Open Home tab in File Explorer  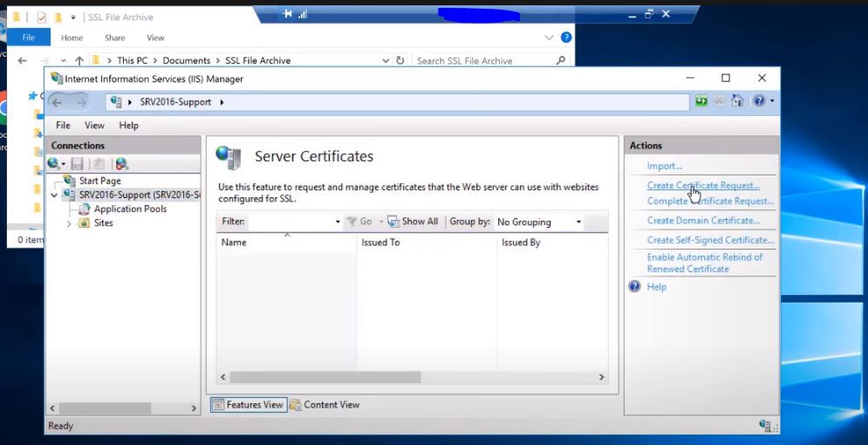click(x=72, y=38)
